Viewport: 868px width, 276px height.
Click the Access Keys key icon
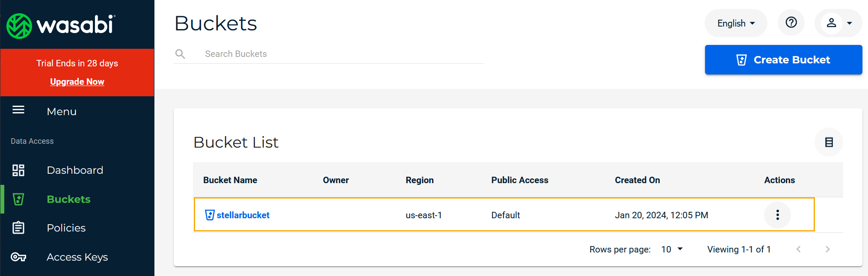coord(18,257)
